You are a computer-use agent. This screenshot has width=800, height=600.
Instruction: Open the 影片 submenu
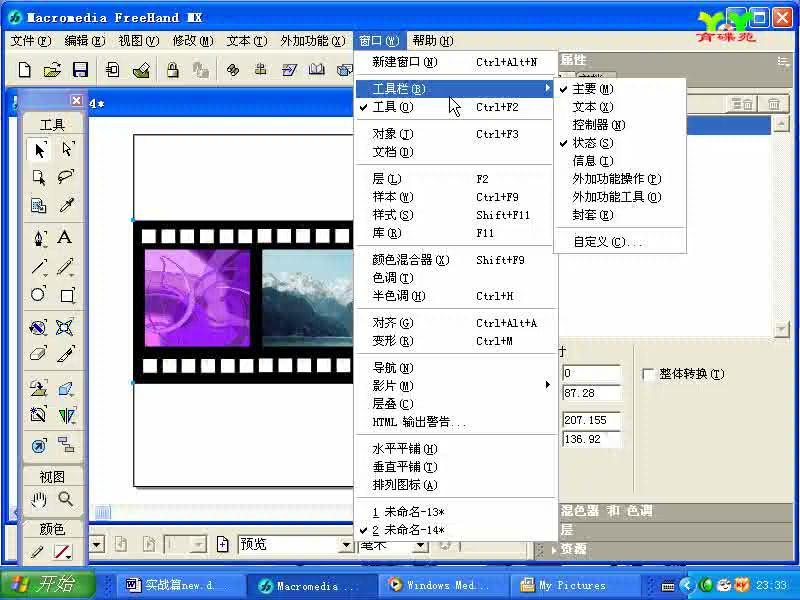[x=453, y=386]
